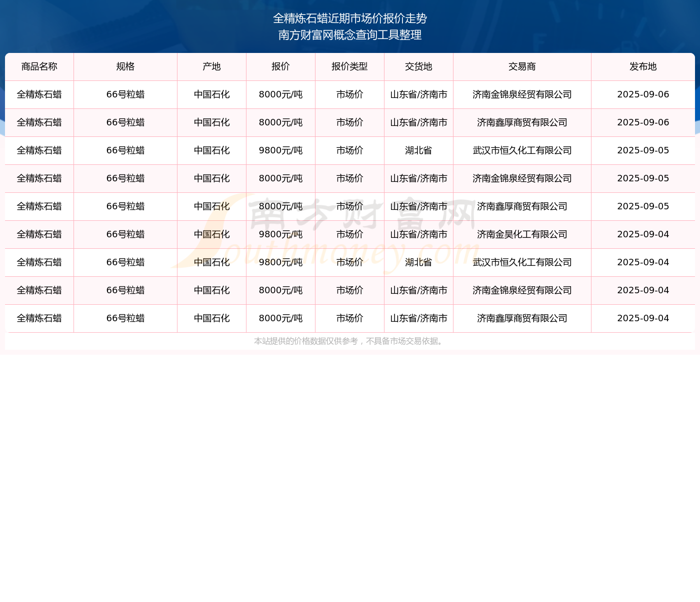This screenshot has height=602, width=700.
Task: Click 9800元/吨 in 武汉市恒久 2025-09-05 row
Action: point(281,150)
